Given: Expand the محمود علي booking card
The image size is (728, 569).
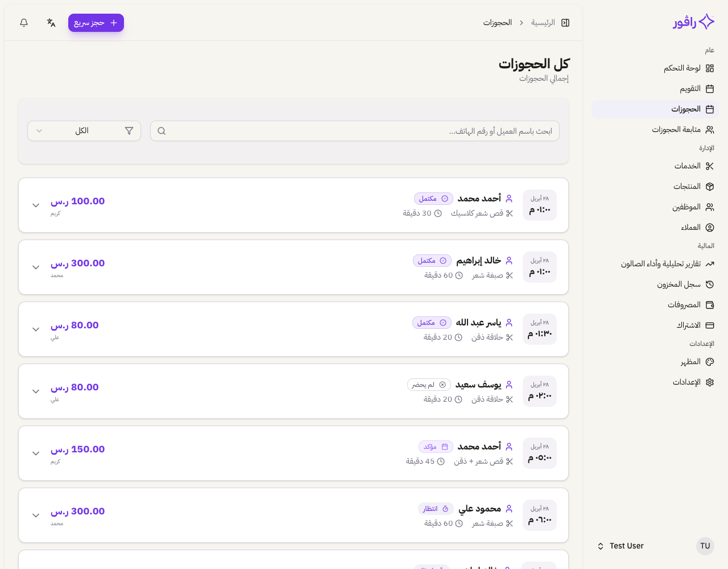Looking at the screenshot, I should click(36, 516).
